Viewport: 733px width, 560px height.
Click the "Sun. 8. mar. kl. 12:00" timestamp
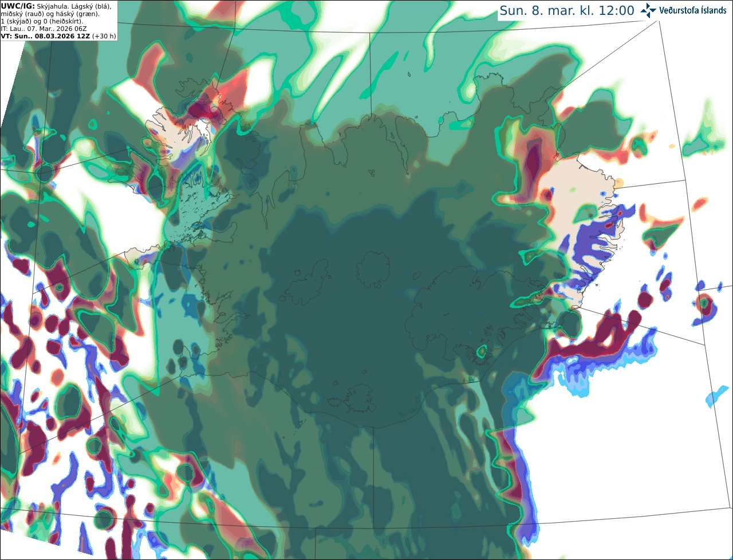(567, 11)
